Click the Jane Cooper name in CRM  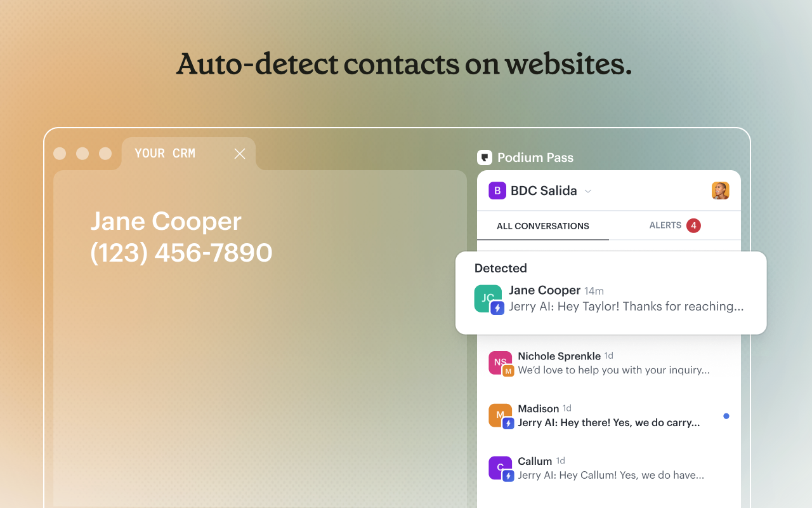(166, 221)
